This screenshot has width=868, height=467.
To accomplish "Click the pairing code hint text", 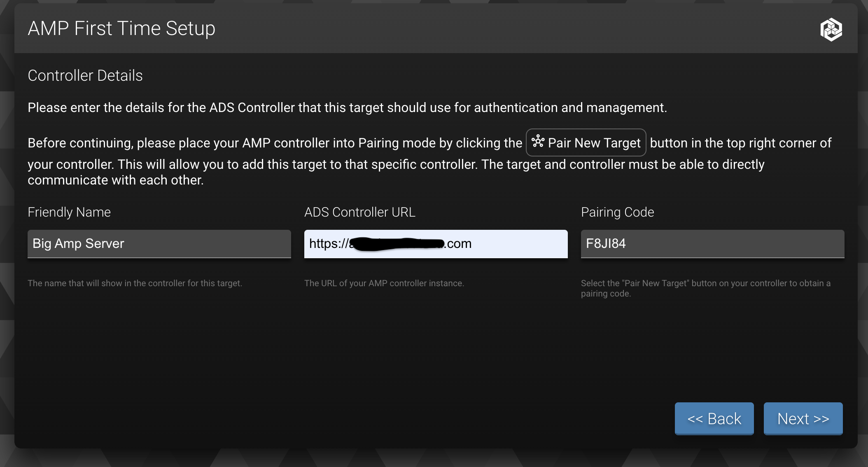I will tap(706, 288).
